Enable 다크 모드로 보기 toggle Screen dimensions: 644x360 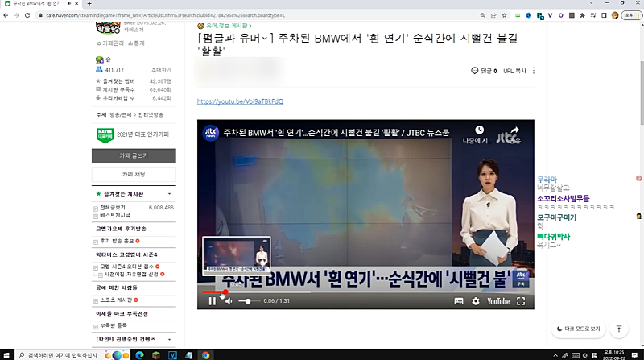click(x=576, y=329)
